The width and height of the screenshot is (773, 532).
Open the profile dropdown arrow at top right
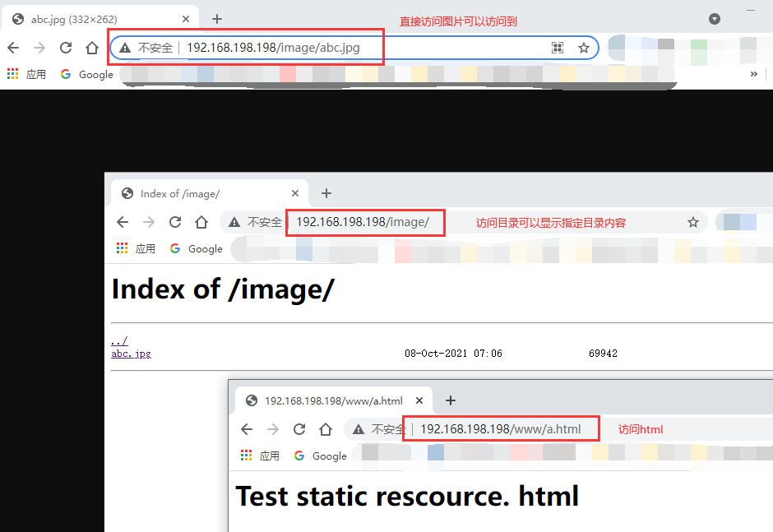click(x=715, y=19)
